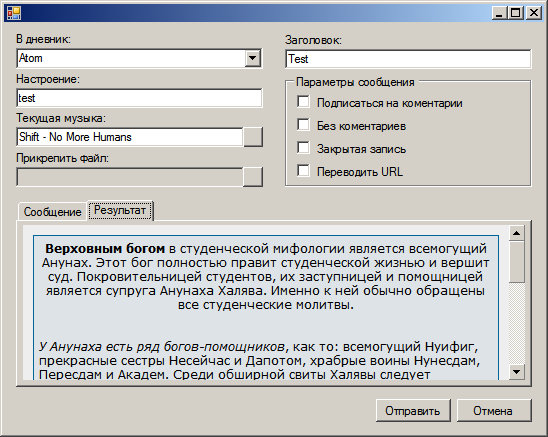Toggle 'Без коментариев' checkbox
Screen dimensions: 548x437
pyautogui.click(x=303, y=124)
